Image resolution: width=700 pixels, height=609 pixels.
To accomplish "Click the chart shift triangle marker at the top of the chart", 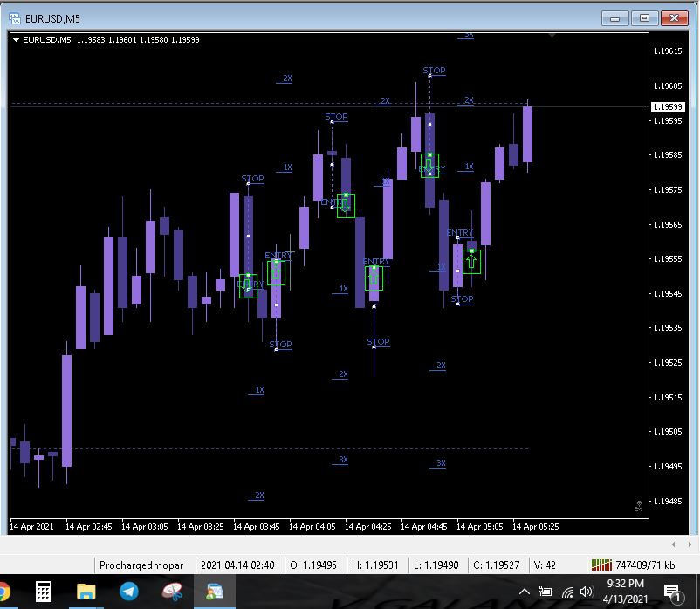I will coord(552,35).
